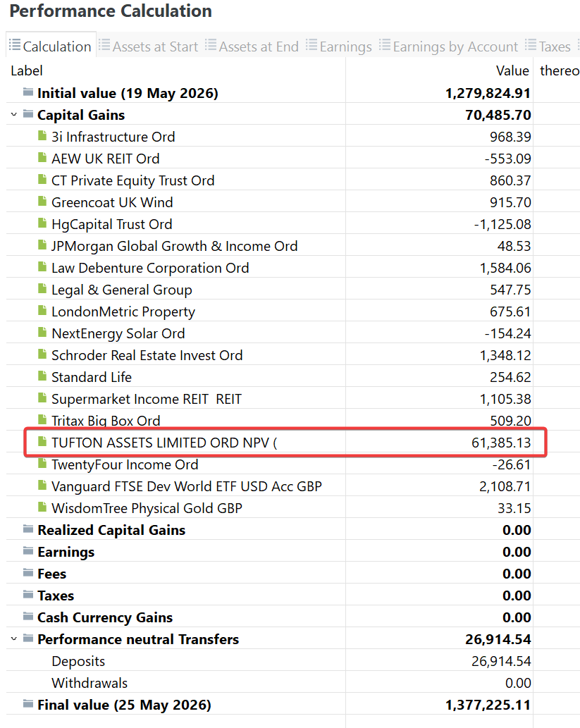Click the green icon beside Tritax Big Box Ord
Screen dimensions: 580x728
(42, 419)
